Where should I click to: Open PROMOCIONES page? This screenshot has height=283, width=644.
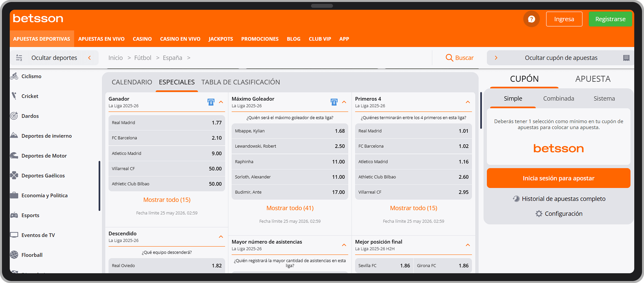tap(260, 39)
